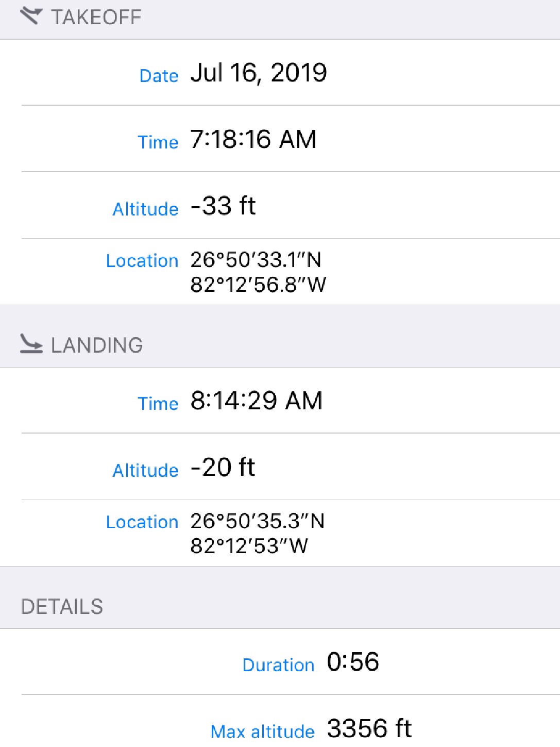Click the Altitude label under Takeoff

[x=145, y=209]
